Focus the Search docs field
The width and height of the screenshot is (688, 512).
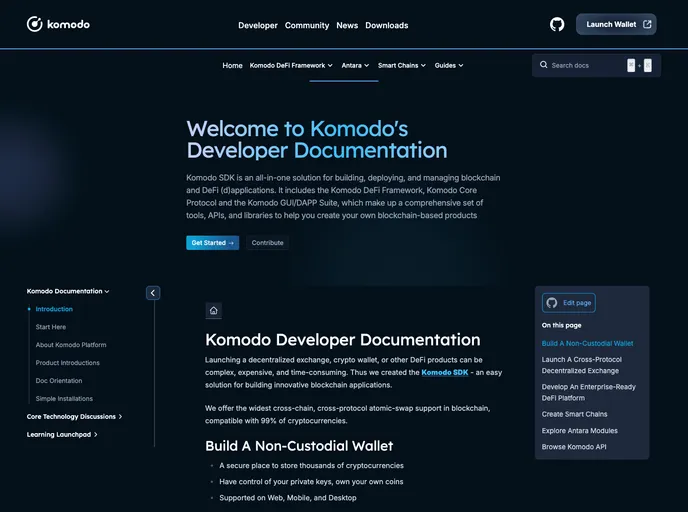(596, 65)
